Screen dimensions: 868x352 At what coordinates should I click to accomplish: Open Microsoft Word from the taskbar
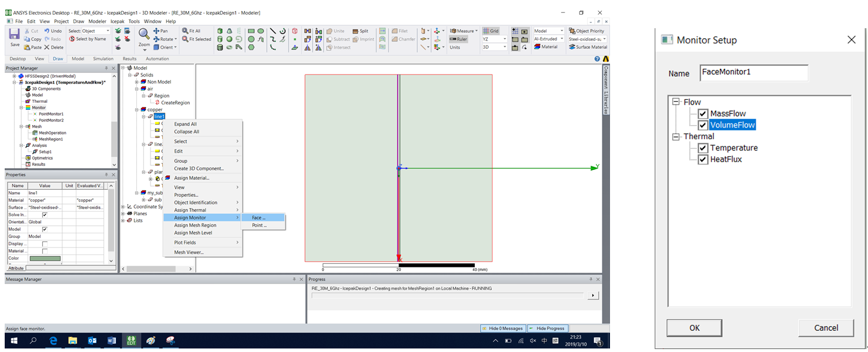(x=112, y=340)
